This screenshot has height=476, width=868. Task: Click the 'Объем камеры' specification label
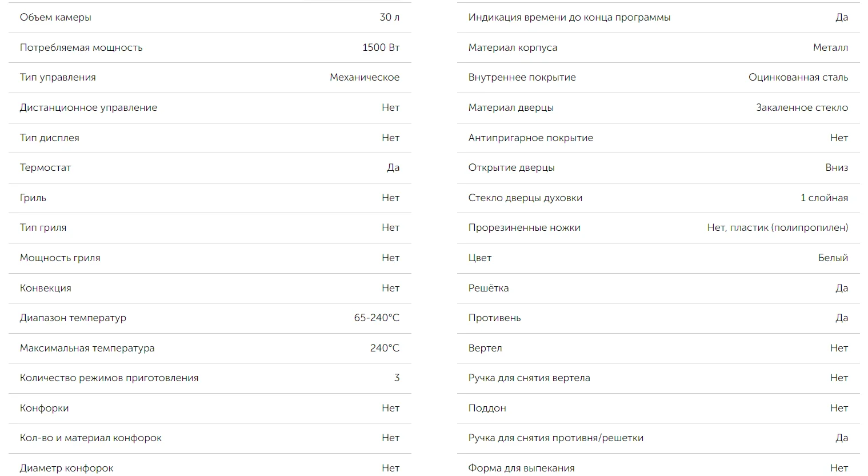(x=55, y=17)
